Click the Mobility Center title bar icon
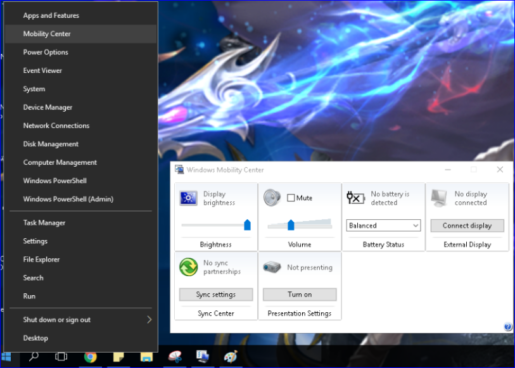This screenshot has width=515, height=368. point(180,169)
